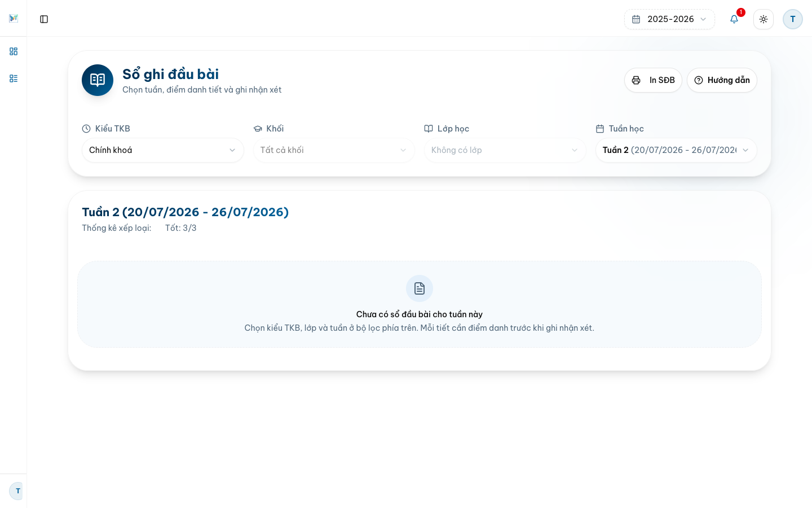The image size is (812, 508).
Task: Open the notifications bell
Action: pyautogui.click(x=734, y=19)
